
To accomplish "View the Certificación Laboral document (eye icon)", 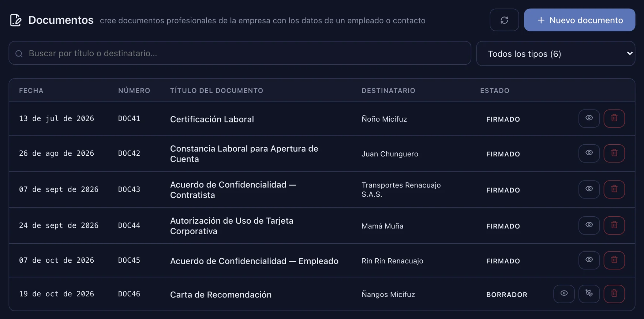I will click(589, 118).
